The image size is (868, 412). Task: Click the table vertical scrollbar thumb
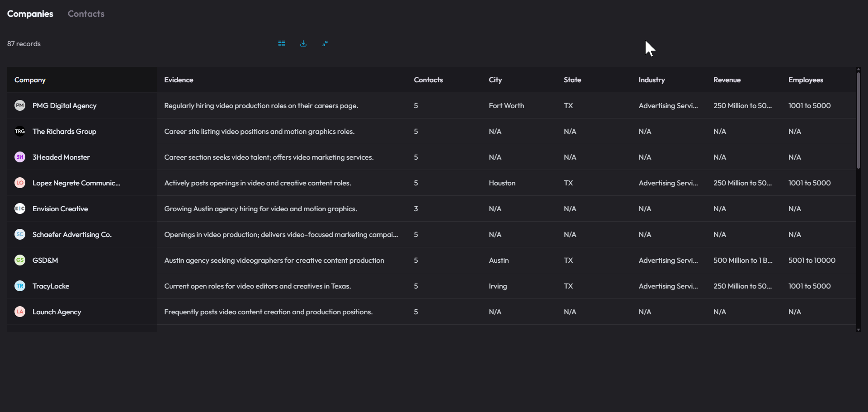pos(858,120)
